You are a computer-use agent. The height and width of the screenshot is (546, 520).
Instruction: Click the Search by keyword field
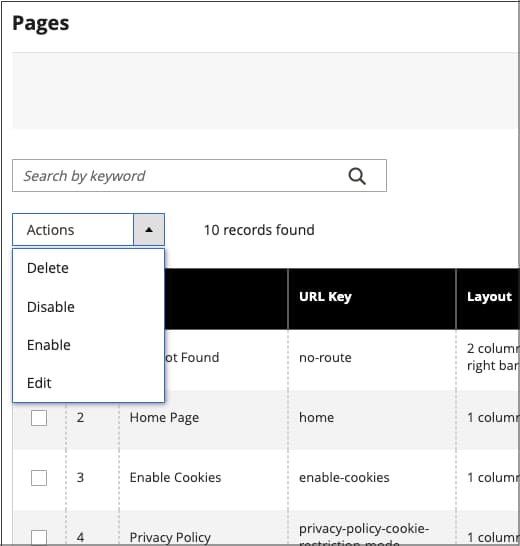click(x=199, y=176)
